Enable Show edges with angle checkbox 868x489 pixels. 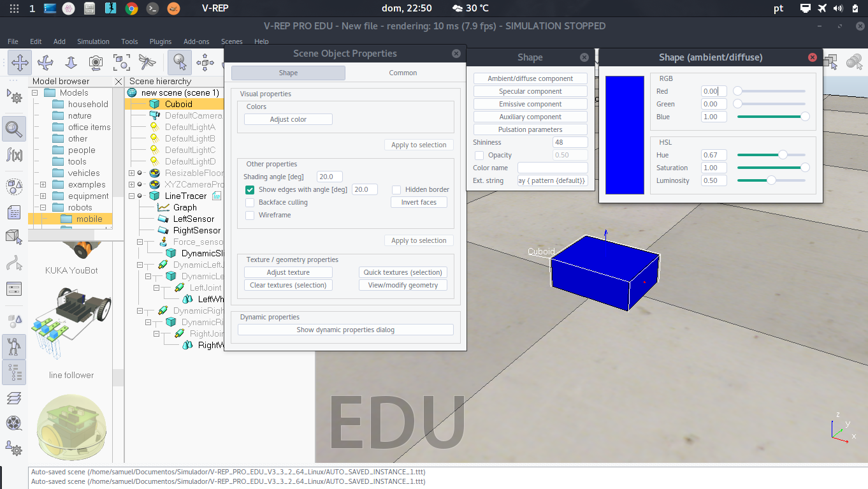(x=250, y=189)
